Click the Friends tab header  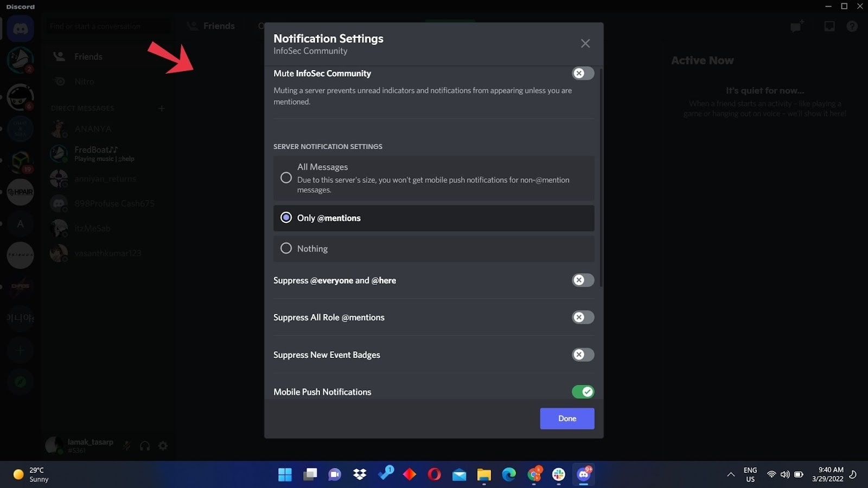pos(212,26)
